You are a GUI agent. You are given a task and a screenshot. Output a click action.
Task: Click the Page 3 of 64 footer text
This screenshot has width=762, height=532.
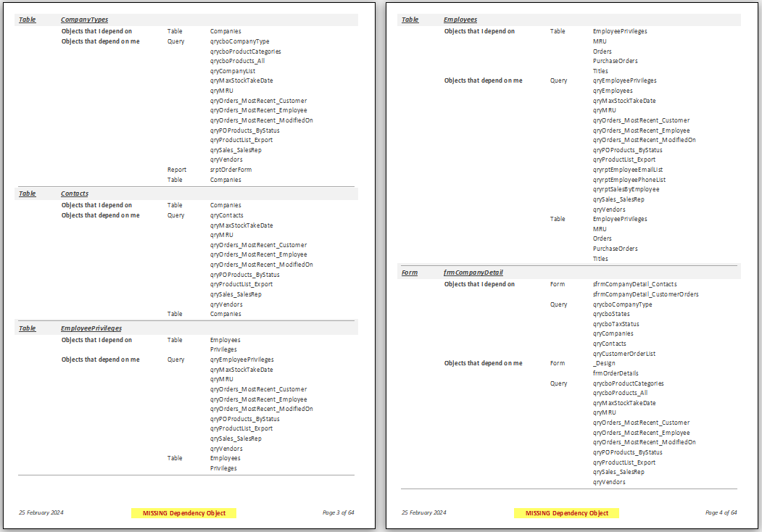339,512
